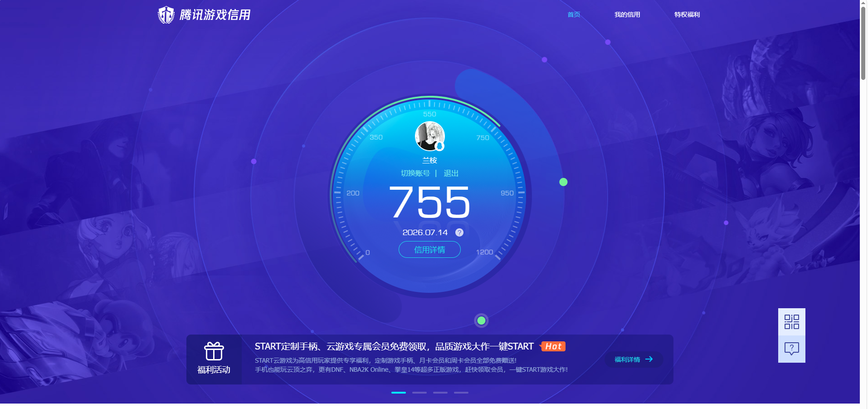
Task: Go to 首页 tab
Action: [x=574, y=15]
